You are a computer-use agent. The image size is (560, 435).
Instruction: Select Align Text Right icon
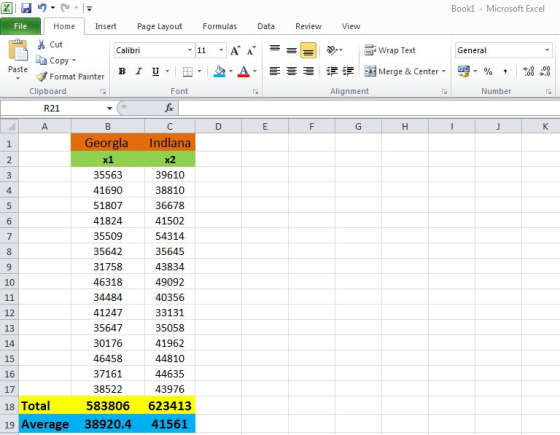(x=308, y=71)
